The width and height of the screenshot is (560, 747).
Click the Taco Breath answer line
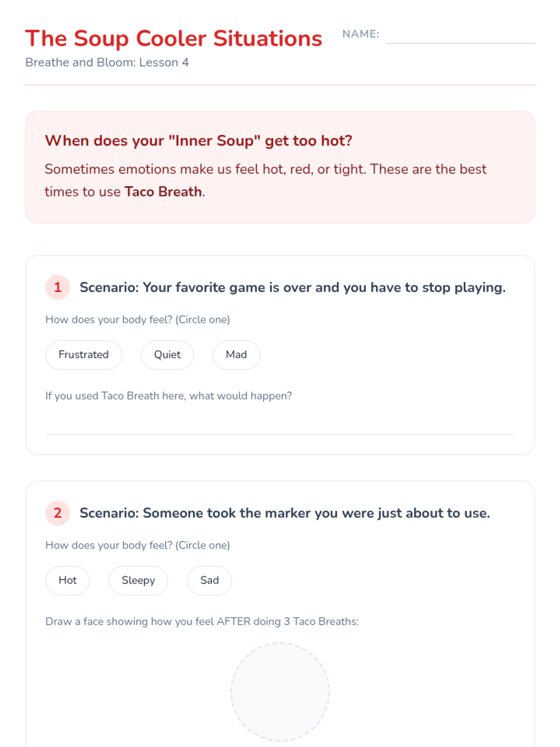(x=280, y=425)
